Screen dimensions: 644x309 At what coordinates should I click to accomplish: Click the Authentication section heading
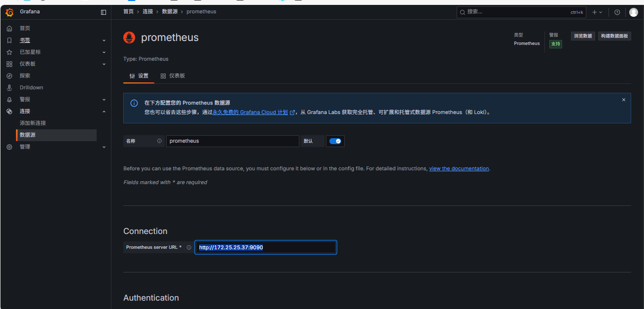[151, 298]
